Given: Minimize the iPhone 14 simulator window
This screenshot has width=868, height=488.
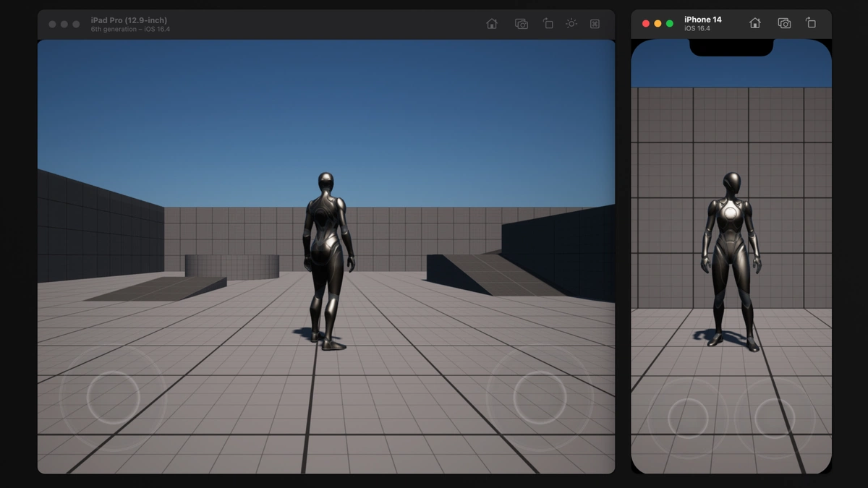Looking at the screenshot, I should pos(658,24).
